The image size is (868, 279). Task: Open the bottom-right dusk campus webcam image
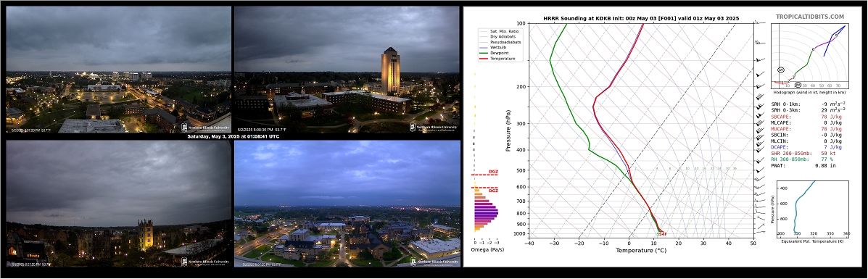[347, 204]
